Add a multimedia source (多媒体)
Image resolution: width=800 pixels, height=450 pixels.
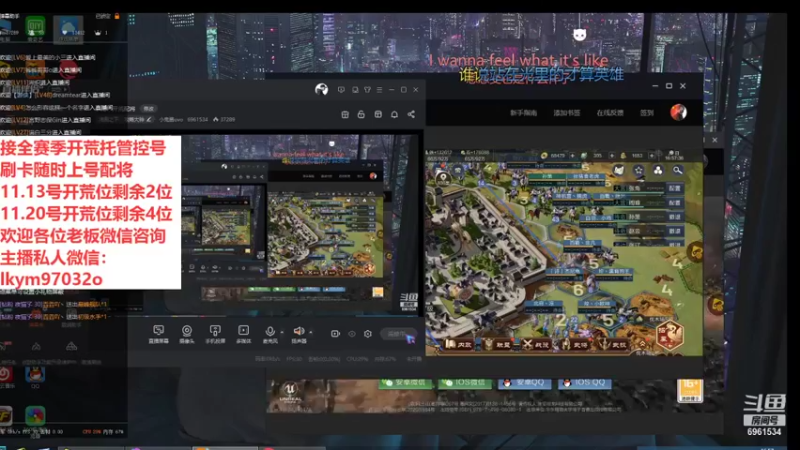243,334
